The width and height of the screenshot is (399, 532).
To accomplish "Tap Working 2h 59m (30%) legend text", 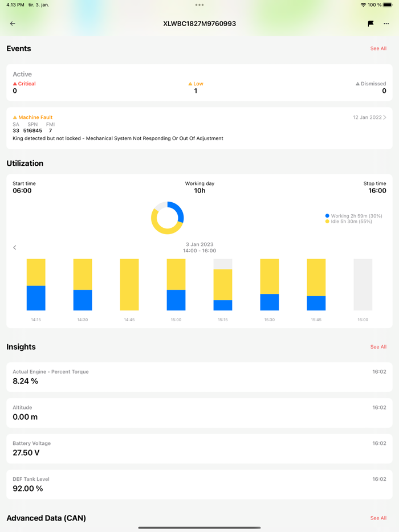I will tap(357, 216).
